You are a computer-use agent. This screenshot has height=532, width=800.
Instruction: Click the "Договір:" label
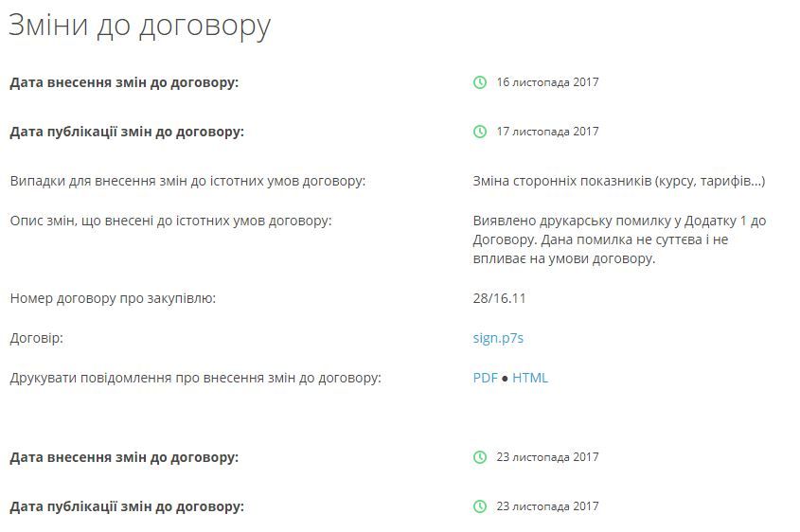[x=36, y=338]
